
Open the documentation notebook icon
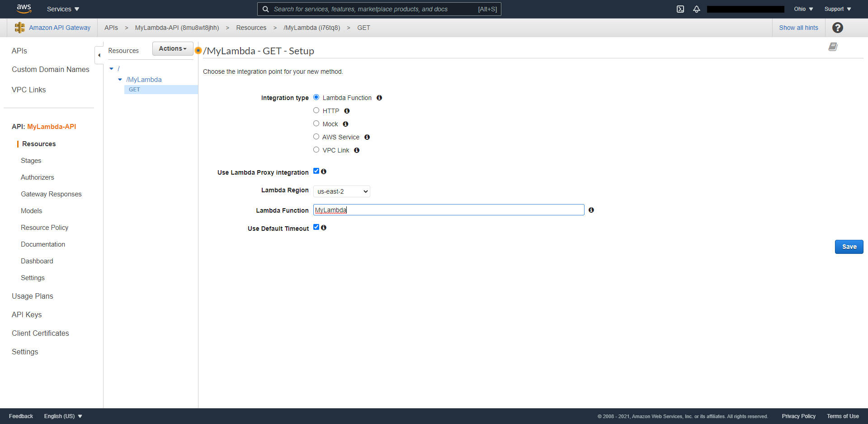click(x=833, y=47)
